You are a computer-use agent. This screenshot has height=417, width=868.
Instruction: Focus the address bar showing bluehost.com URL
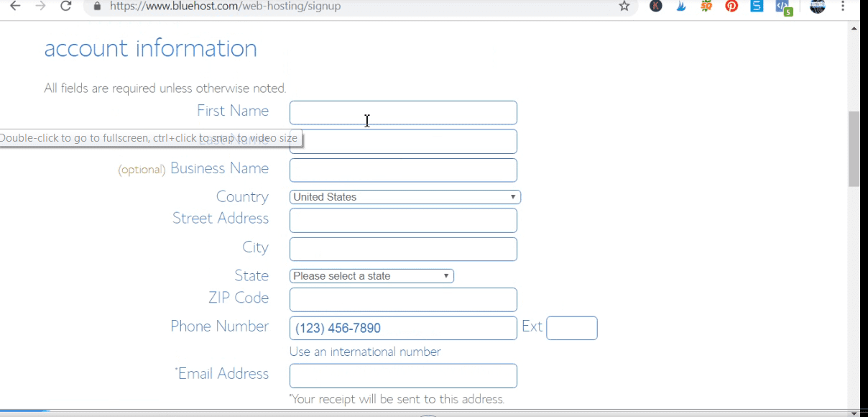359,6
